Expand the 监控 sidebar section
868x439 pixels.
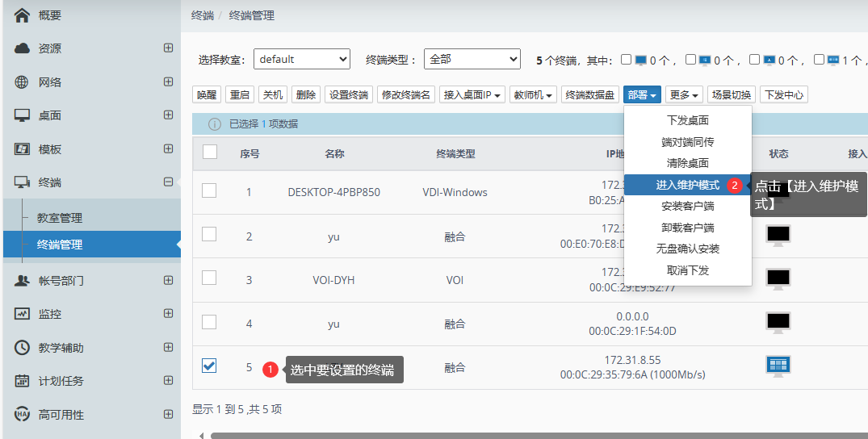pos(168,314)
